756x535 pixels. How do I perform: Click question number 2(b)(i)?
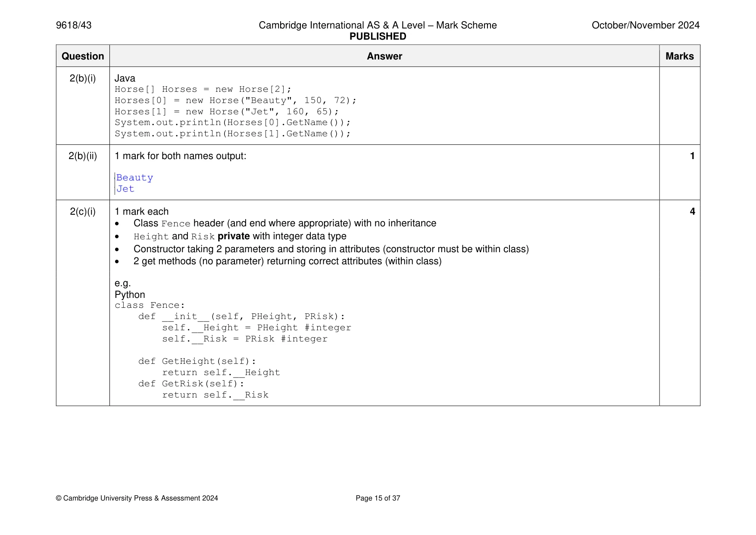[83, 78]
